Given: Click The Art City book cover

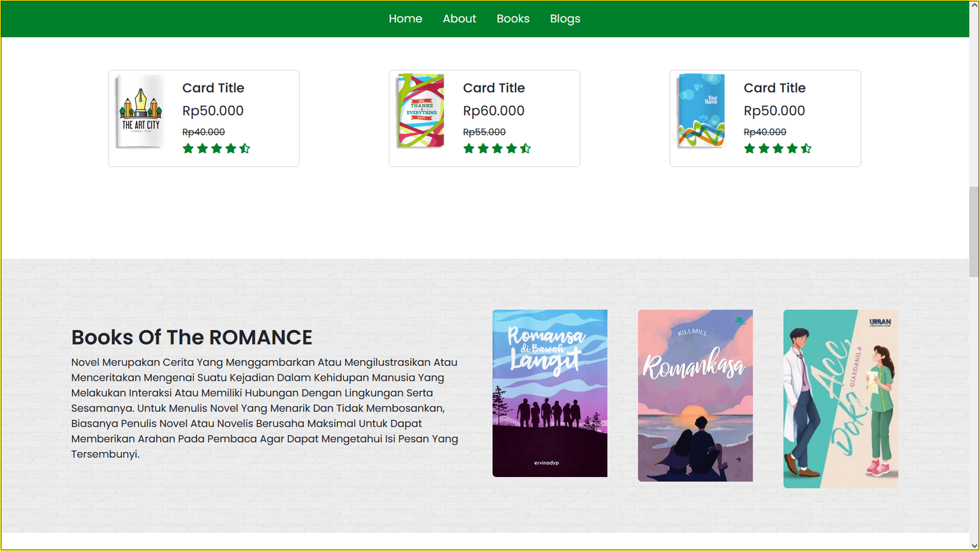Looking at the screenshot, I should click(141, 111).
